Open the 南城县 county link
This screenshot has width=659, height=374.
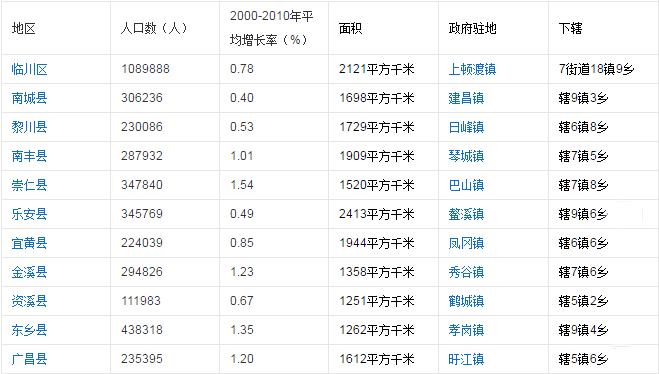[x=29, y=98]
